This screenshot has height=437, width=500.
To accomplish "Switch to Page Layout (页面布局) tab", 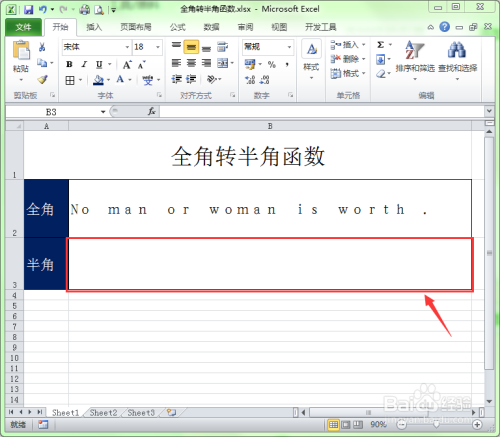I will coord(136,27).
